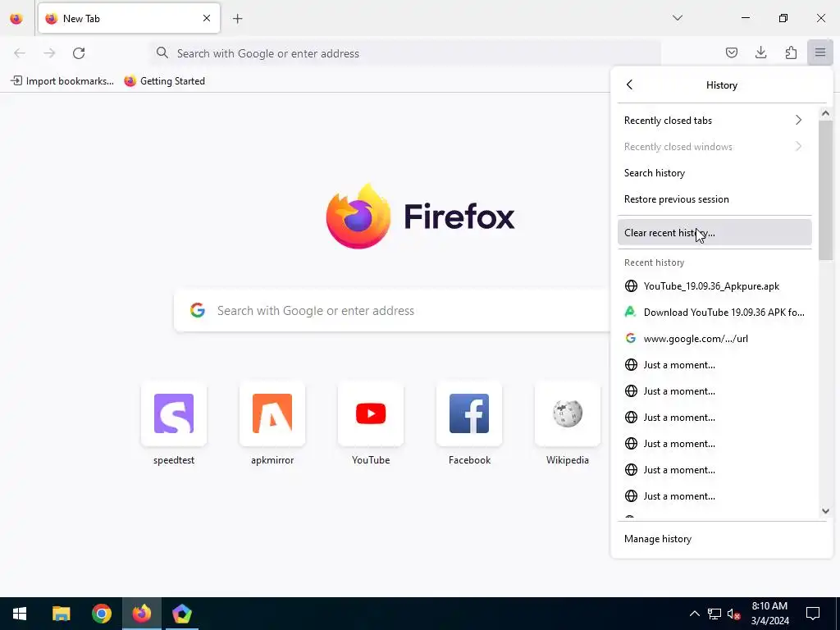Click the Forward navigation arrow
The height and width of the screenshot is (630, 840).
pos(49,53)
